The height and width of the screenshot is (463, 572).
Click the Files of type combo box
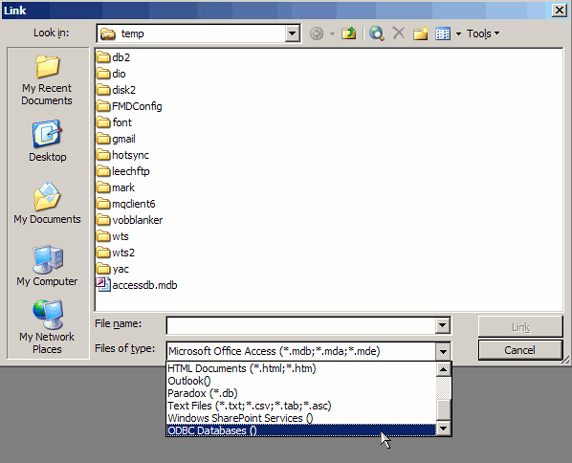coord(308,351)
